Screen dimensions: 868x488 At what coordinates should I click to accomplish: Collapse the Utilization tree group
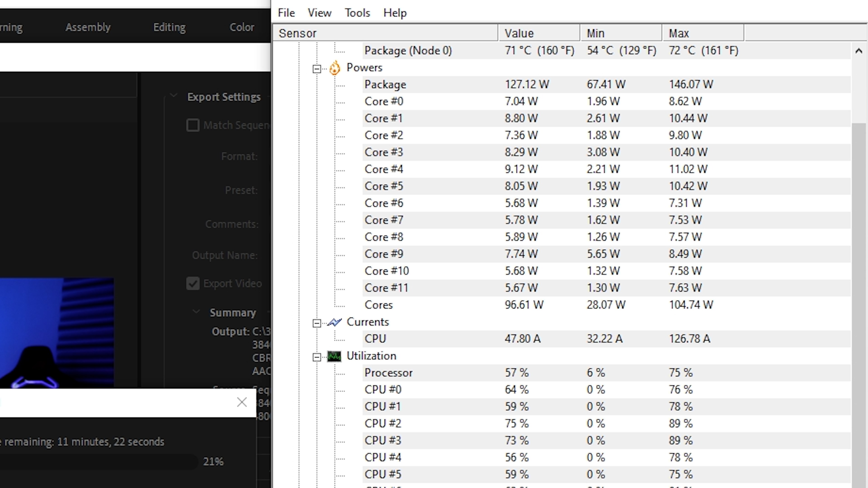(317, 357)
